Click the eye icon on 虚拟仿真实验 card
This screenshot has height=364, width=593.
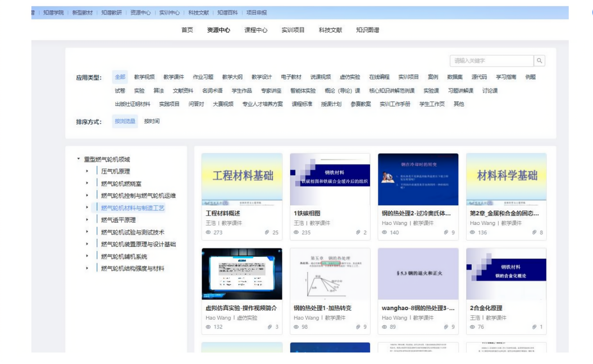click(208, 327)
